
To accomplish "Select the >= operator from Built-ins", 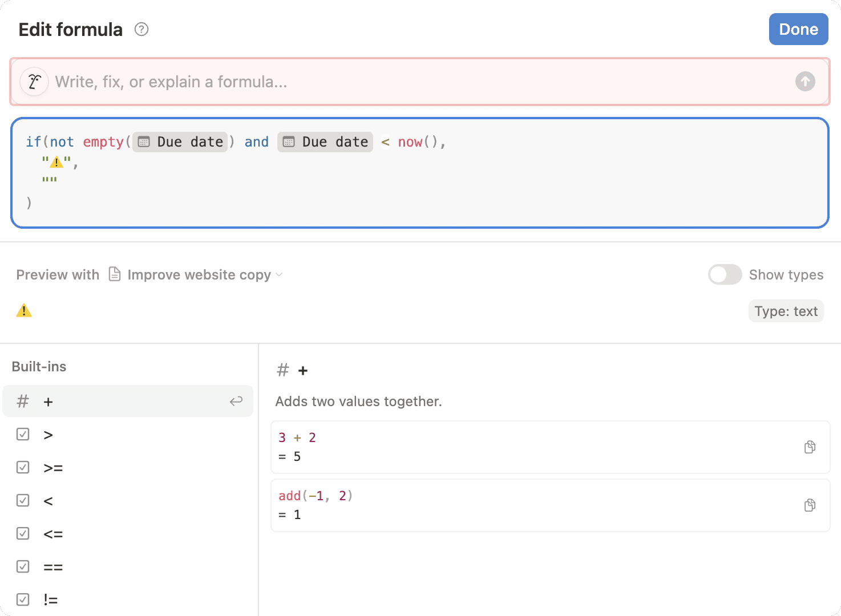I will click(53, 467).
